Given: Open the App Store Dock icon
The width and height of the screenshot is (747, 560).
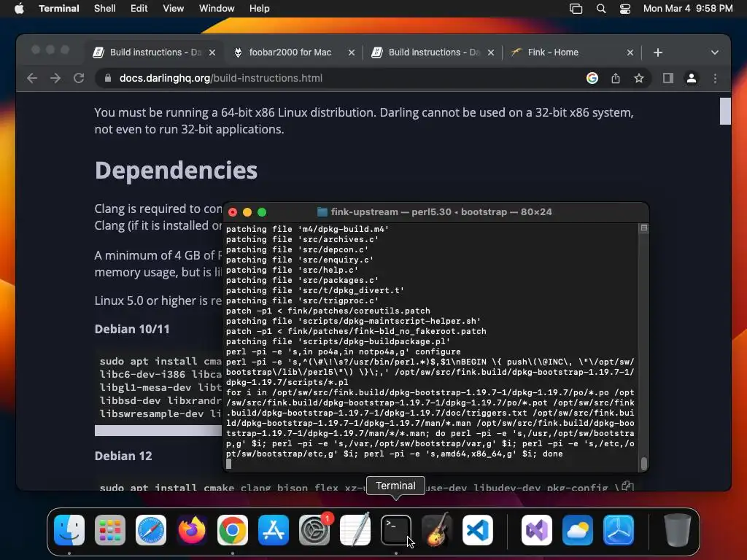Looking at the screenshot, I should coord(274,530).
